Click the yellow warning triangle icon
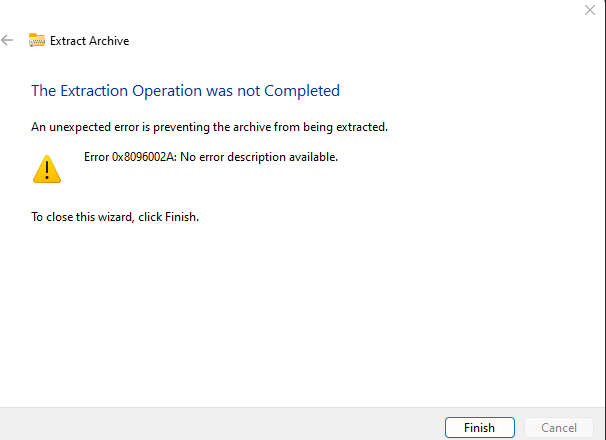606x440 pixels. [x=47, y=169]
